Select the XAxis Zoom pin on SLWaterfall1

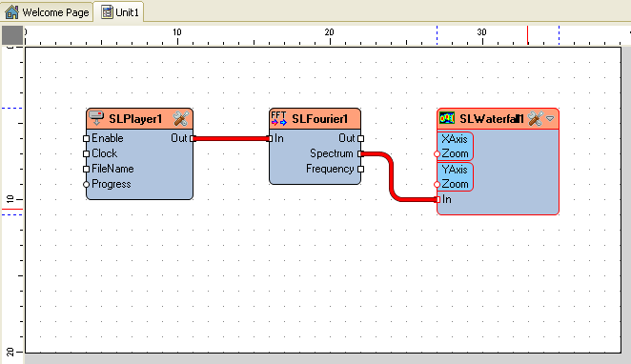pyautogui.click(x=438, y=154)
